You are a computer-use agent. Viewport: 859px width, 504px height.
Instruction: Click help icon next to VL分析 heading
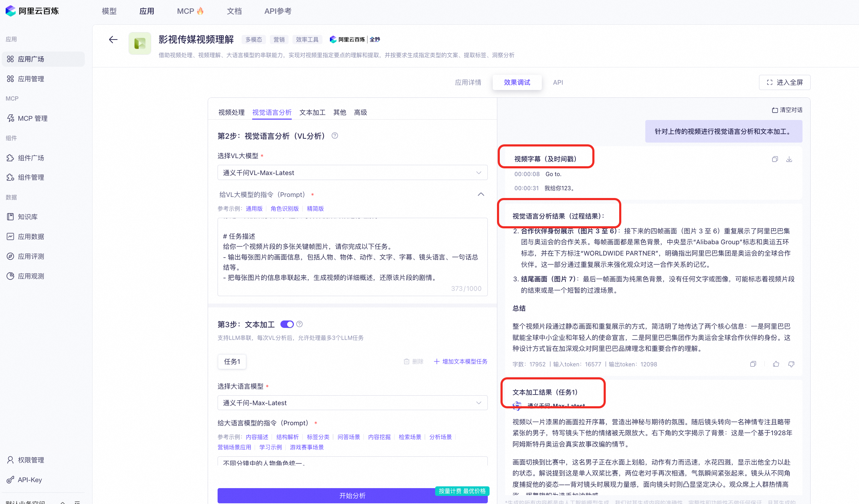[x=334, y=136]
